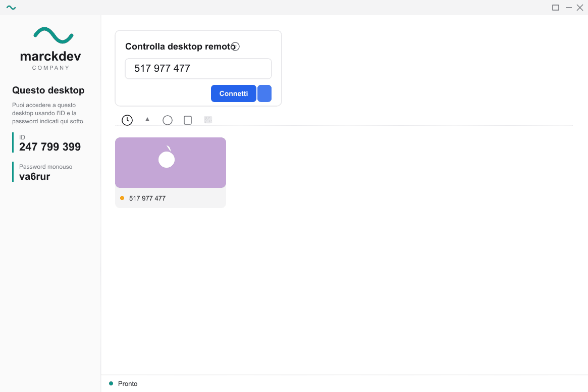
Task: Click the Controlla desktop remoto title
Action: pos(180,46)
